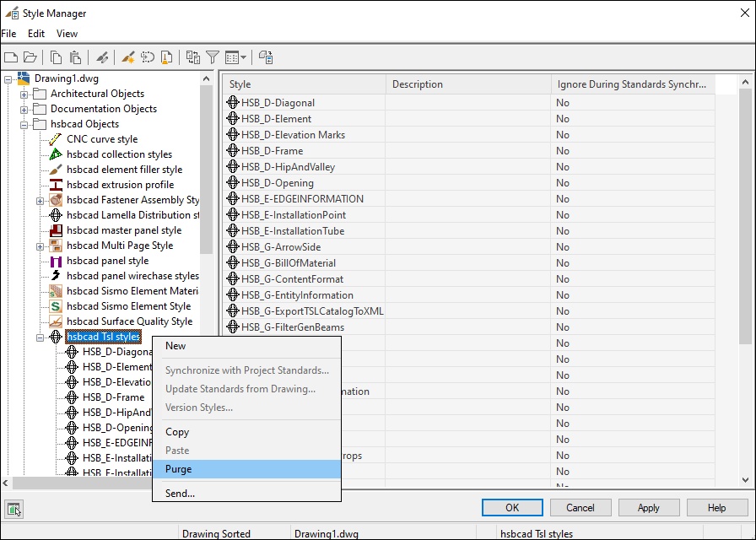Select hsbcad Sismo Element Style node
Viewport: 756px width, 540px height.
coord(129,306)
